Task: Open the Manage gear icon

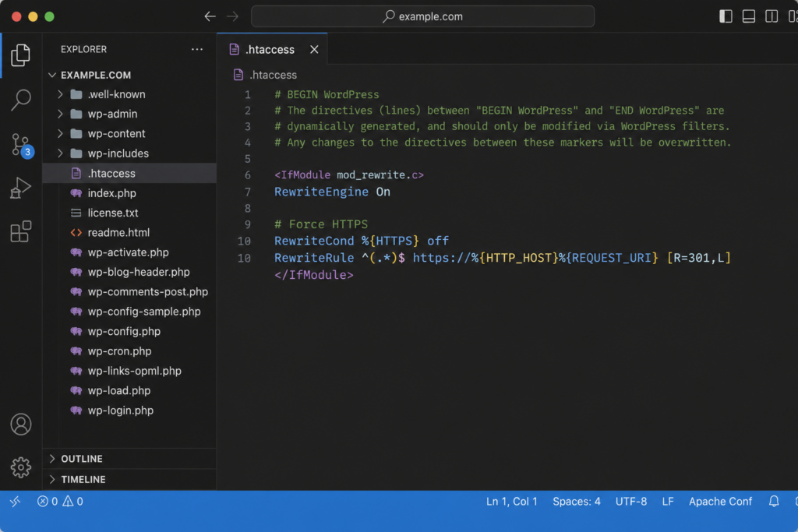Action: pyautogui.click(x=21, y=467)
